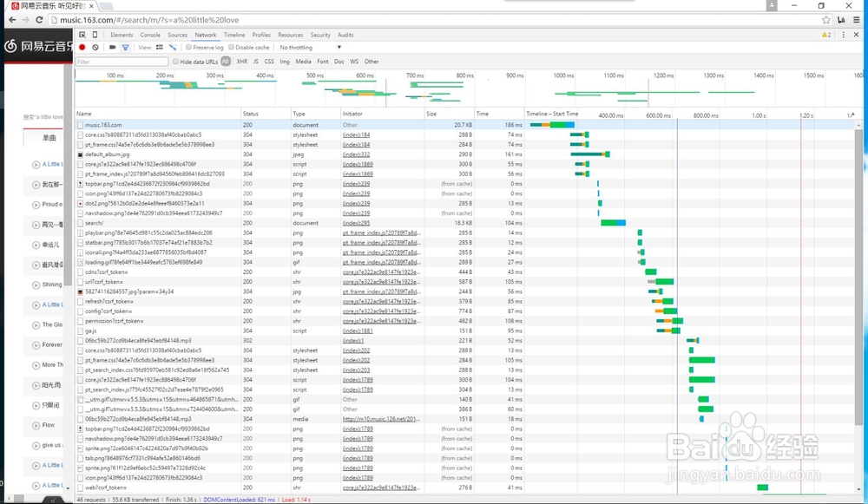Viewport: 868px width, 504px height.
Task: Click the request list vertical scrollbar
Action: coord(858,277)
